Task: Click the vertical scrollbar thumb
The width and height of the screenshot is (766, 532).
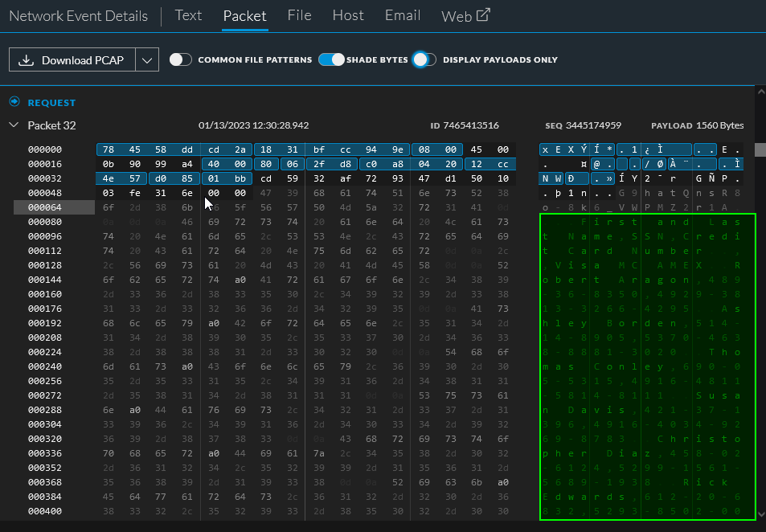Action: tap(760, 149)
